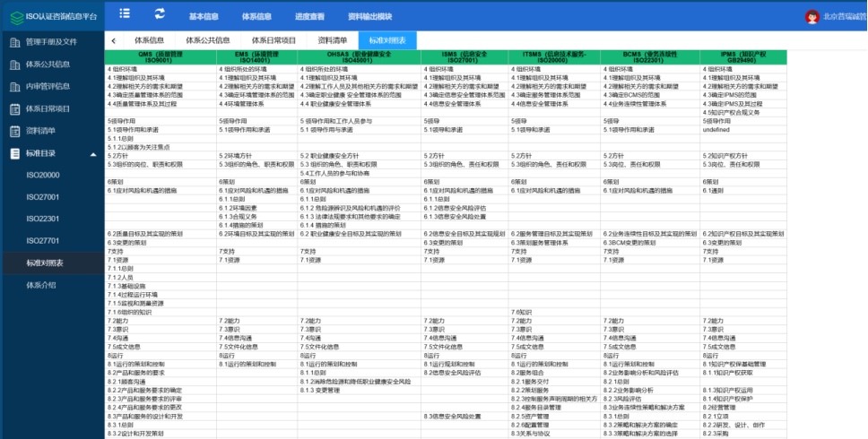Click the 体系日常项目 calendar icon

(15, 109)
